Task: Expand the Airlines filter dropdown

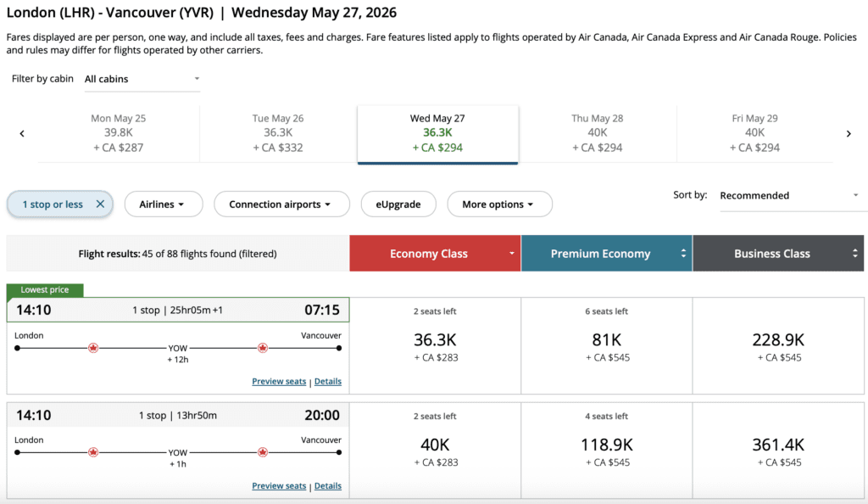Action: click(164, 204)
